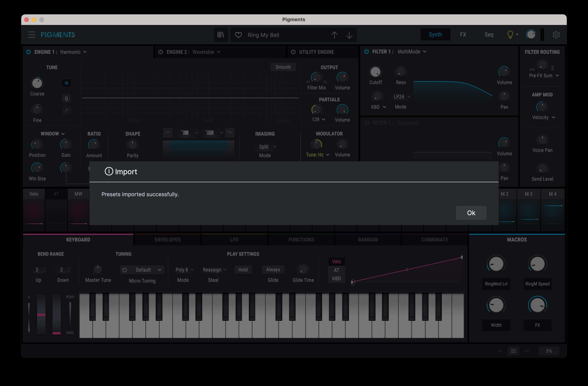
Task: Click the Coarse tune knob
Action: tap(37, 83)
